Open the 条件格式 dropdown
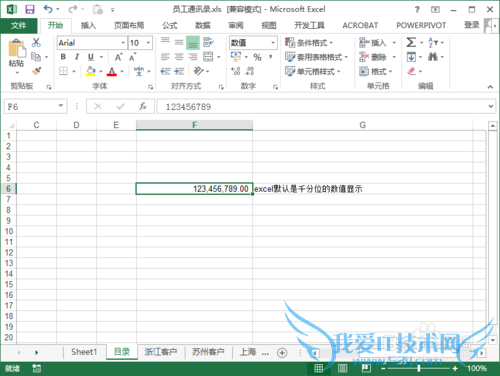Viewport: 500px width, 376px height. 309,43
